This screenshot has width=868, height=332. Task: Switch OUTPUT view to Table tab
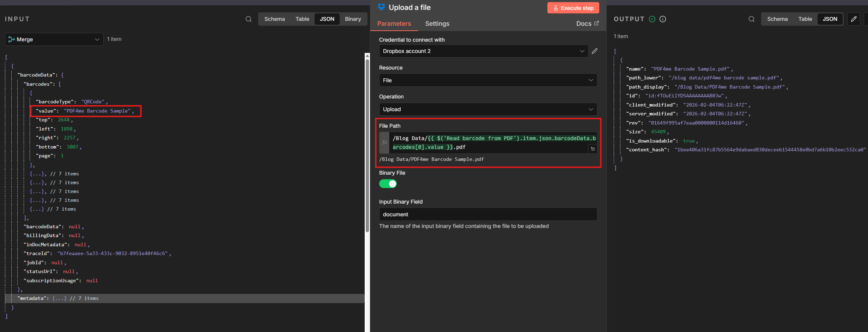tap(805, 19)
